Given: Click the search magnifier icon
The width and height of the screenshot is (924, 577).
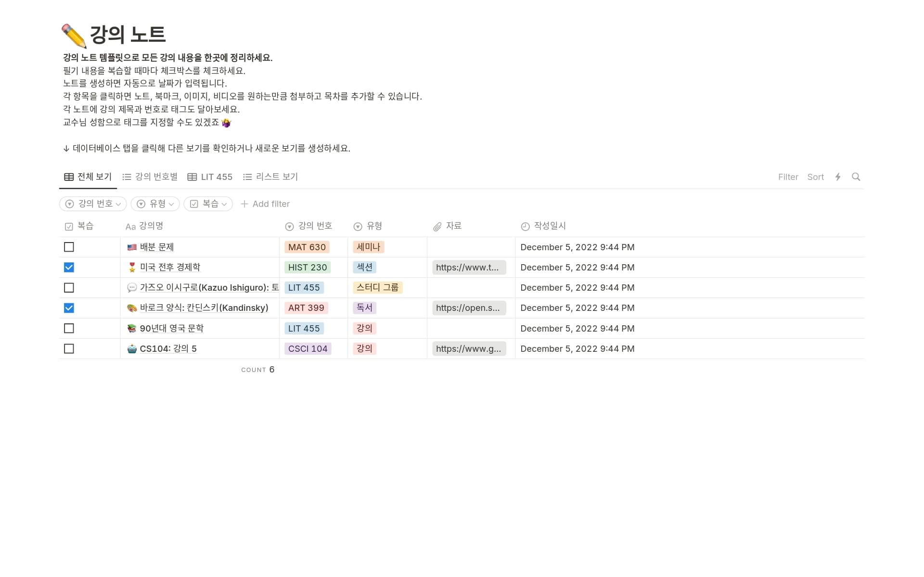Looking at the screenshot, I should [x=856, y=177].
